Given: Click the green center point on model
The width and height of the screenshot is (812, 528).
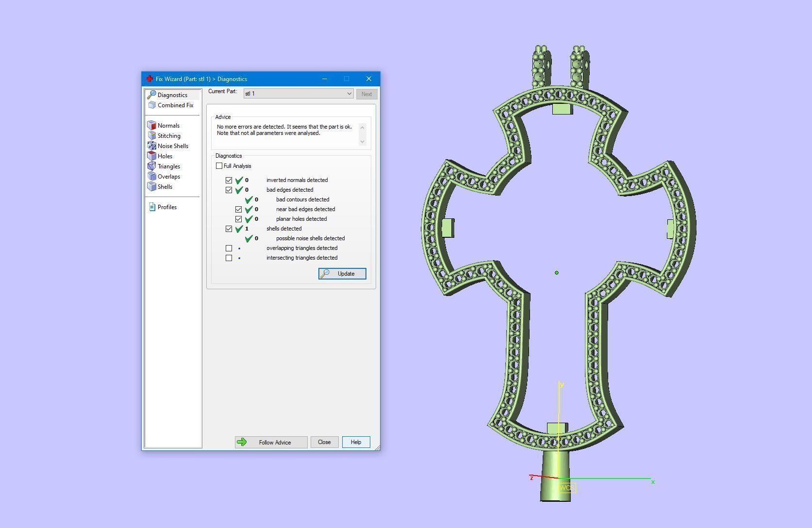Looking at the screenshot, I should click(x=557, y=273).
